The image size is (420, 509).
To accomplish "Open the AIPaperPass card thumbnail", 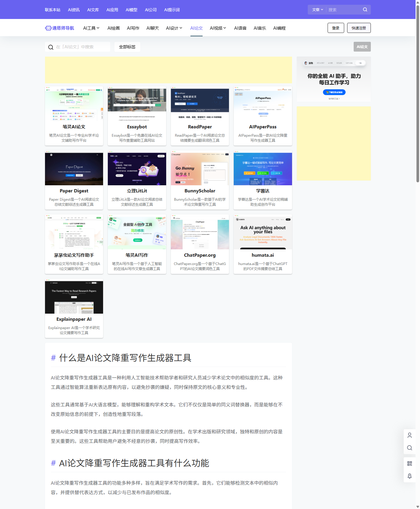I will click(x=263, y=104).
